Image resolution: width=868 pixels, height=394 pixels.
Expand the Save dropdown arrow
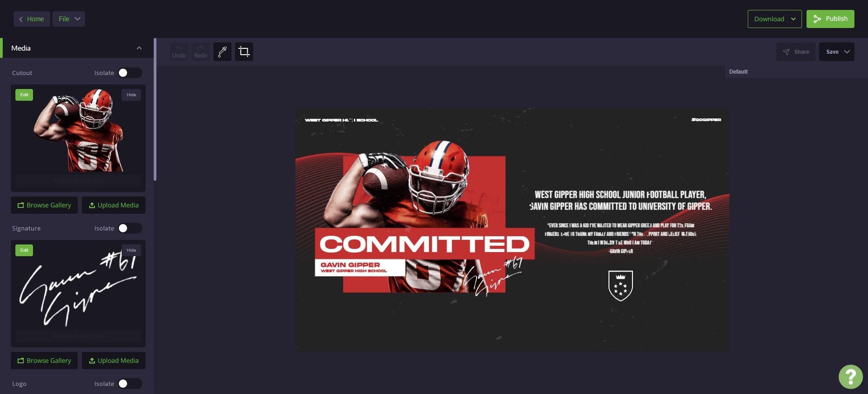(847, 52)
